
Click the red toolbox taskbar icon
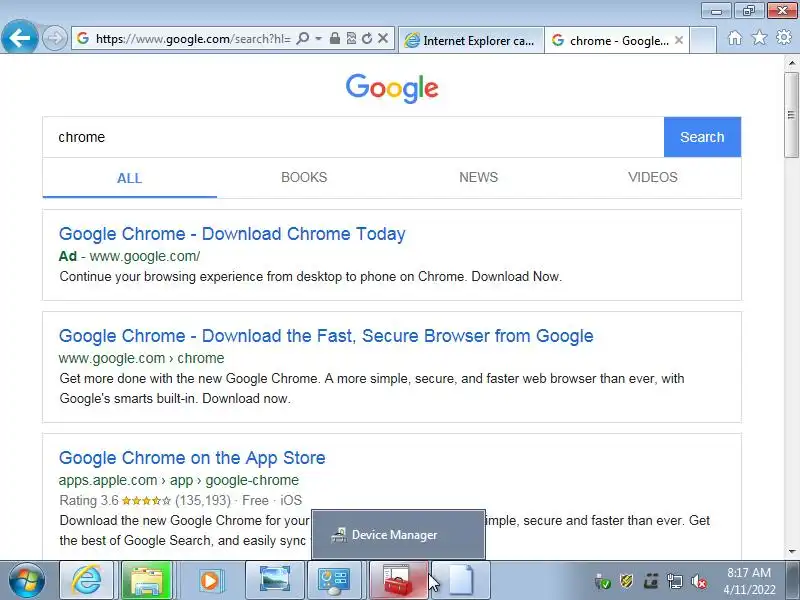[x=398, y=580]
